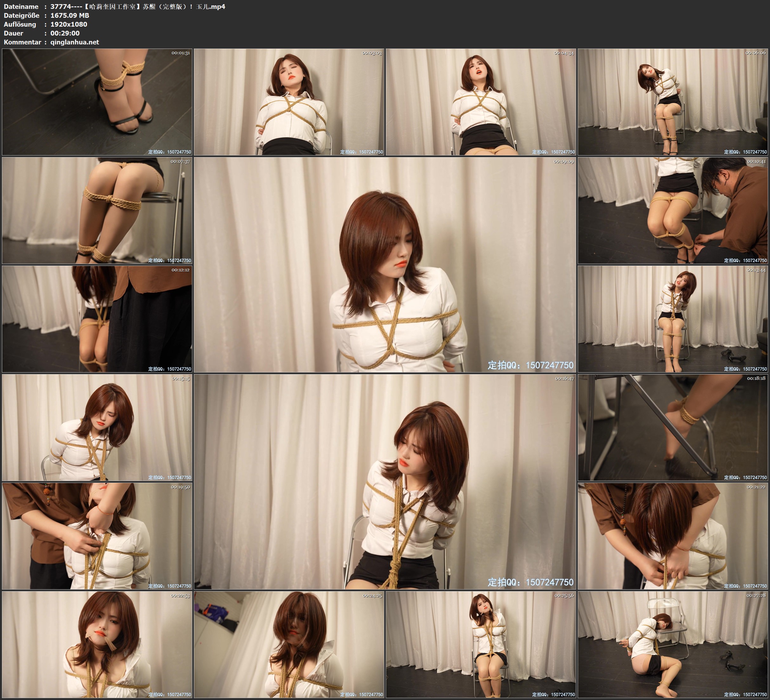Click the large frame at 00:09:09
The height and width of the screenshot is (700, 770).
pyautogui.click(x=385, y=265)
